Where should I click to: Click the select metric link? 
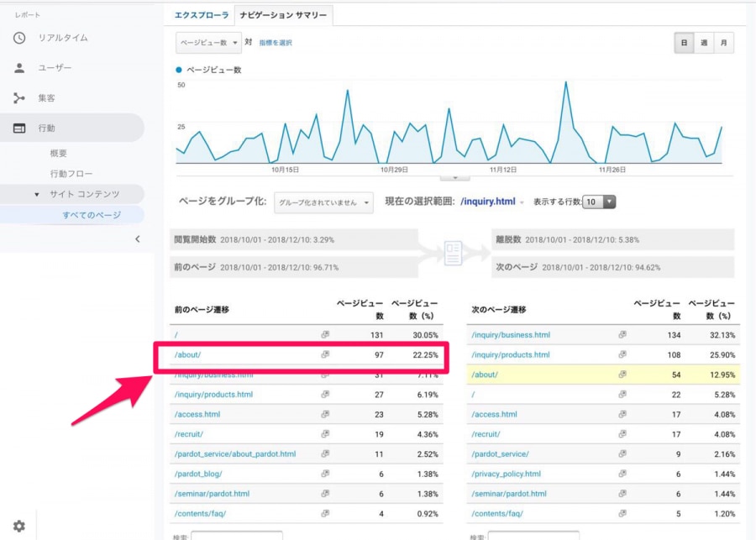(276, 43)
